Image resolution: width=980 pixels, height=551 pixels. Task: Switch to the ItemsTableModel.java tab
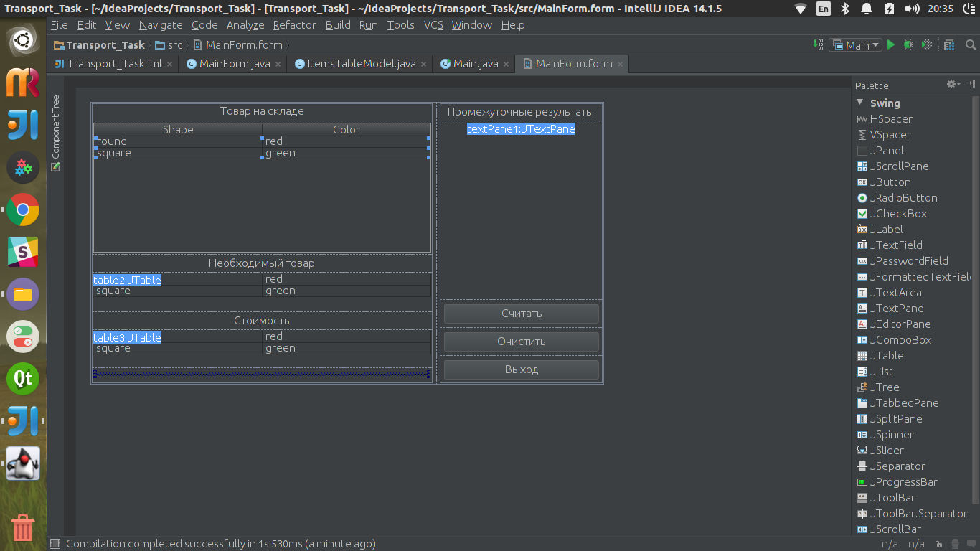[361, 64]
